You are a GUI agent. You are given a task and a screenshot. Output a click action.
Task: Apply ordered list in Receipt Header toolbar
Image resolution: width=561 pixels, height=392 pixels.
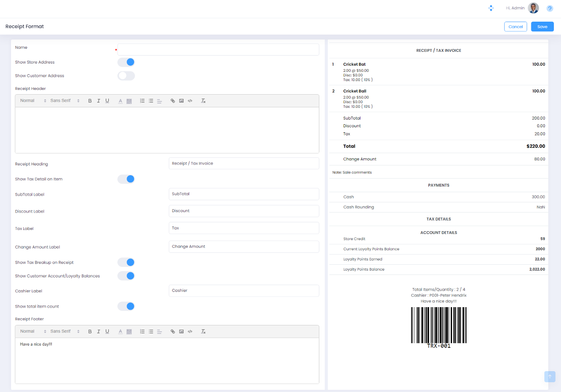tap(142, 101)
